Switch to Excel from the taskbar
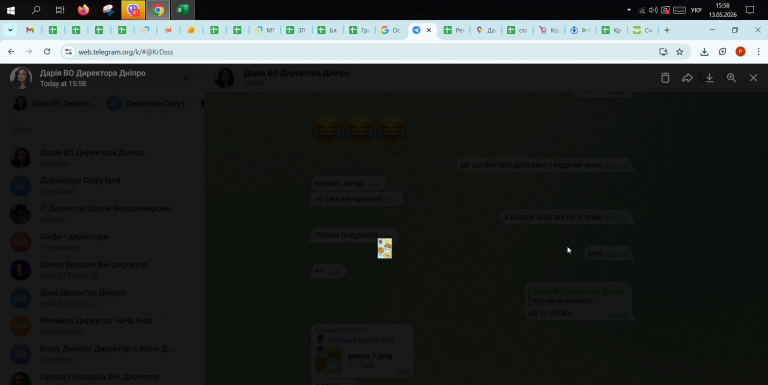 (183, 10)
